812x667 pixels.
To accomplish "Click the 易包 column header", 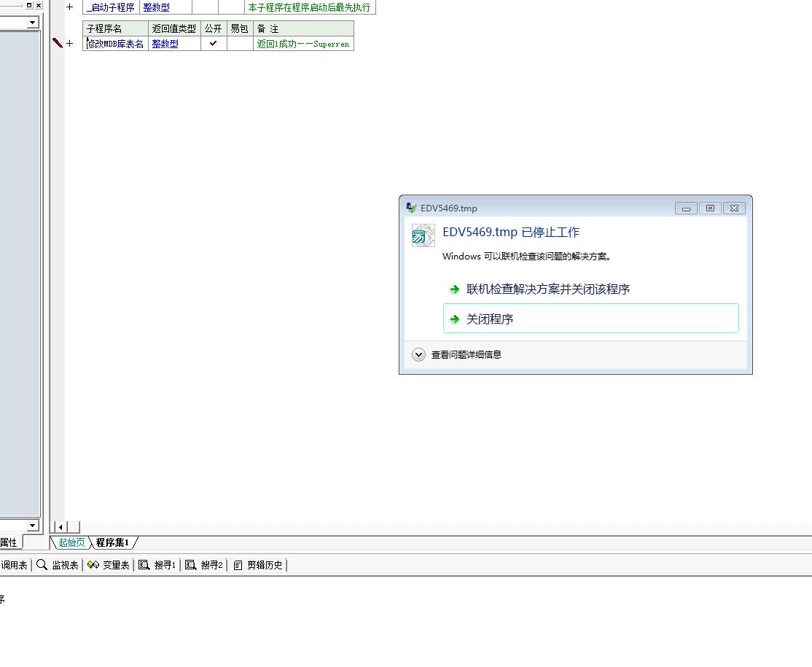I will click(240, 28).
